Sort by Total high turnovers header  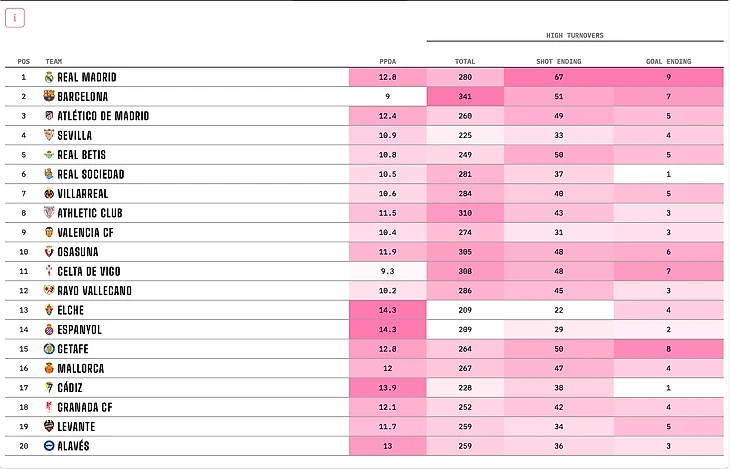465,61
